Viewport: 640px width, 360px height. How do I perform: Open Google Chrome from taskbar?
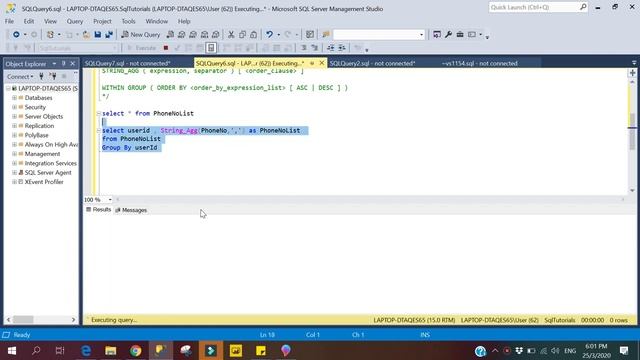pos(136,351)
